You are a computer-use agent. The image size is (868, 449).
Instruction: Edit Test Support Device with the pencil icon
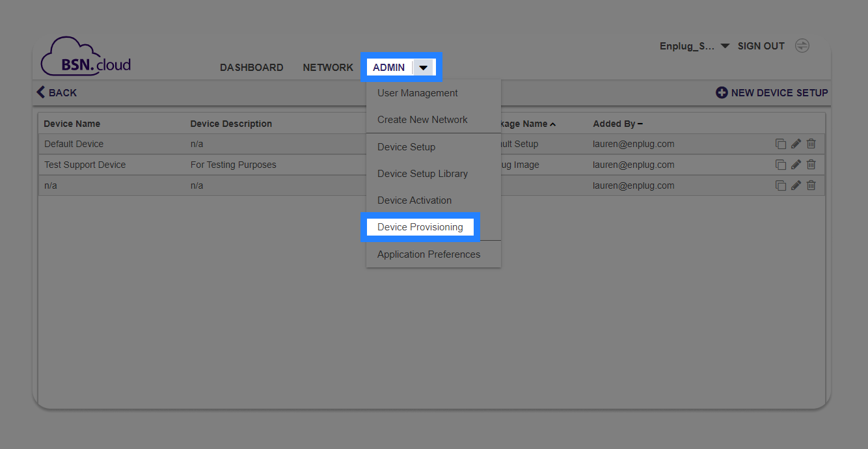tap(796, 165)
